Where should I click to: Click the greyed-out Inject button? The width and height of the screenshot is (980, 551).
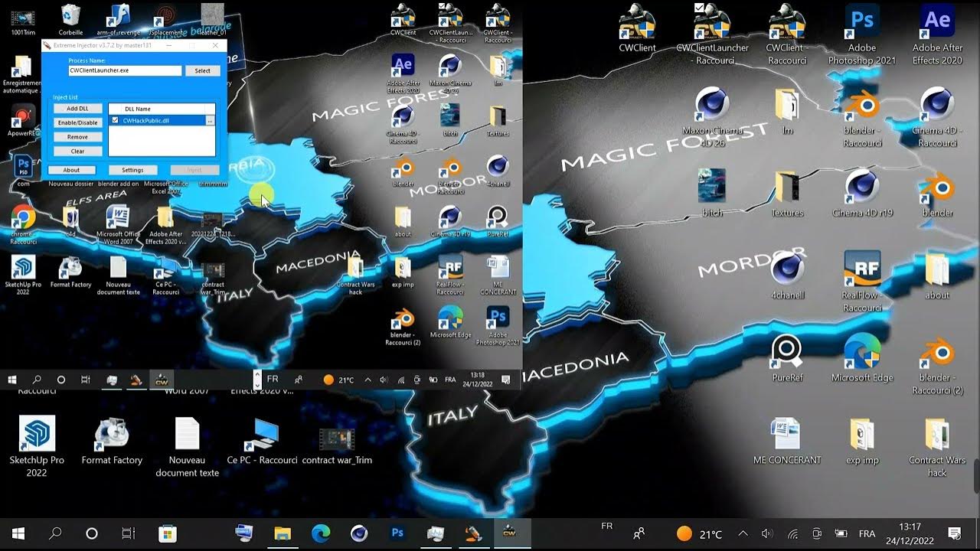click(194, 170)
